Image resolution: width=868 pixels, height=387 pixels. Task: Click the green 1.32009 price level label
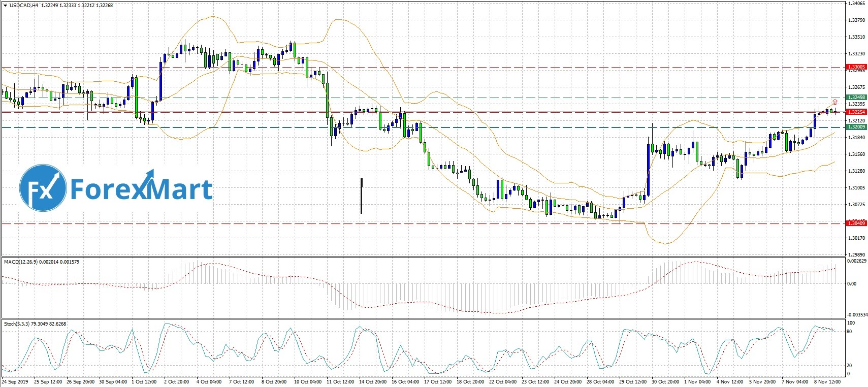point(856,127)
